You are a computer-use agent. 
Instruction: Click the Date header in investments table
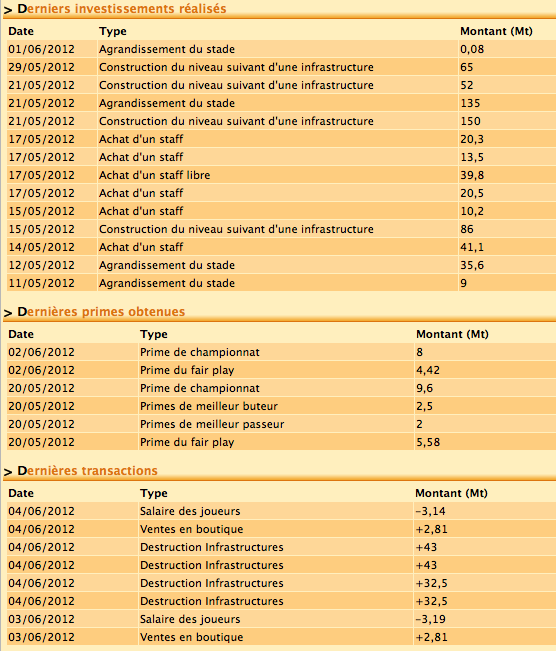click(21, 31)
